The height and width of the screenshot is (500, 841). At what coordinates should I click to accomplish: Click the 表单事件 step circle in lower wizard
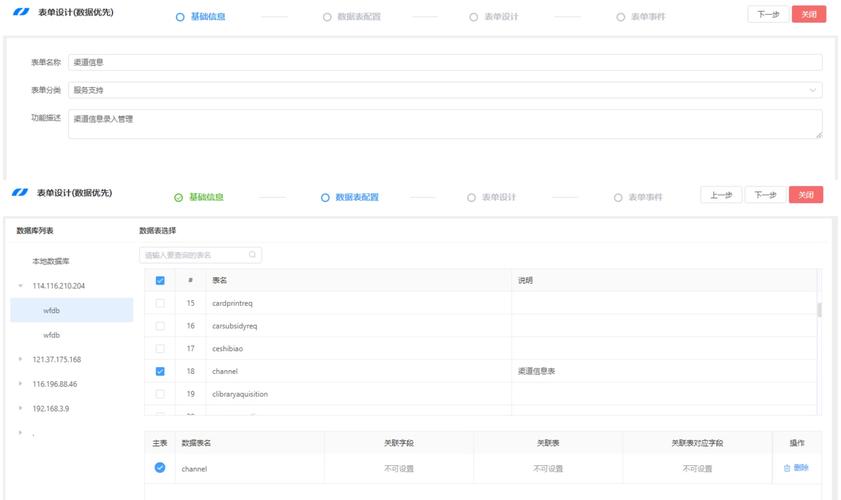click(x=618, y=197)
